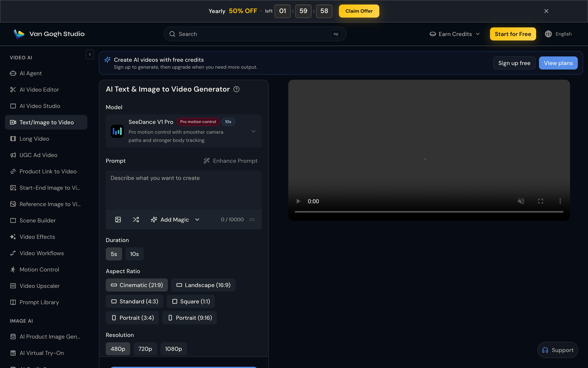Open the English language selector
Viewport: 588px width, 368px height.
(558, 34)
